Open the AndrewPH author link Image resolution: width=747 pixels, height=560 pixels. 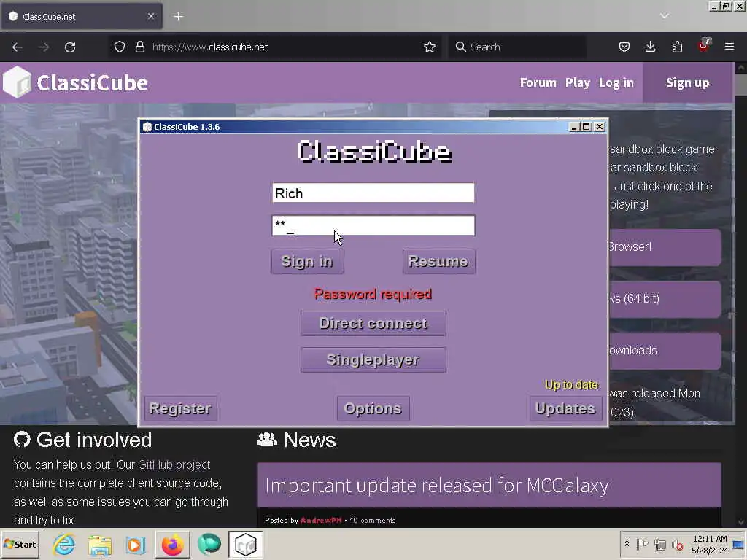coord(321,521)
